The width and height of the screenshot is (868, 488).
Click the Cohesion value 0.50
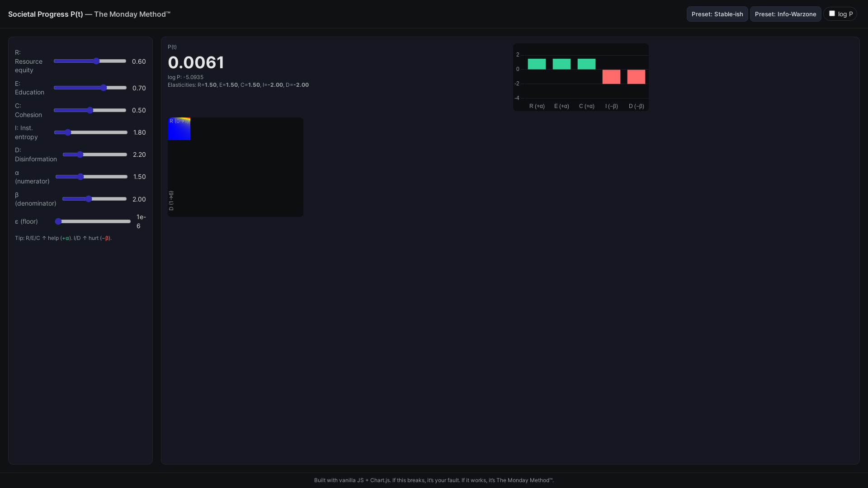pyautogui.click(x=139, y=110)
